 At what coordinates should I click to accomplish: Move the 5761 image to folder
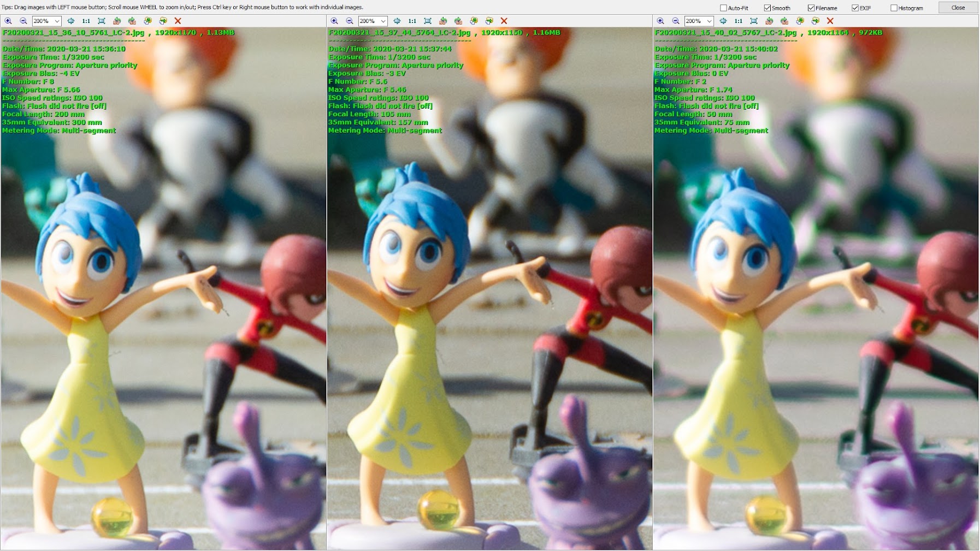163,21
